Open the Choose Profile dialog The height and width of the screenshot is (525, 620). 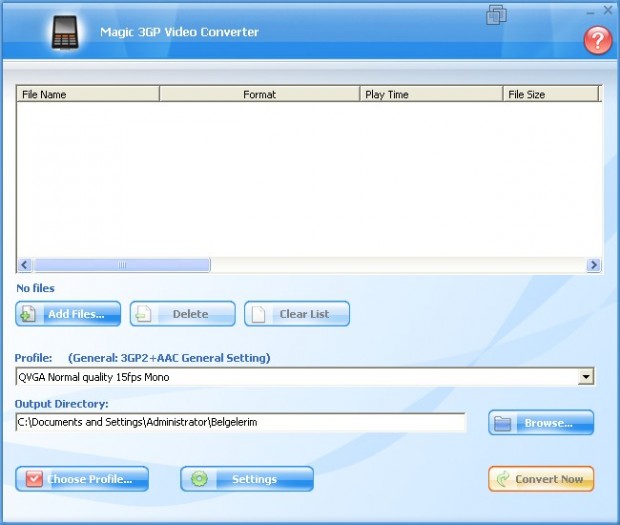(x=82, y=479)
